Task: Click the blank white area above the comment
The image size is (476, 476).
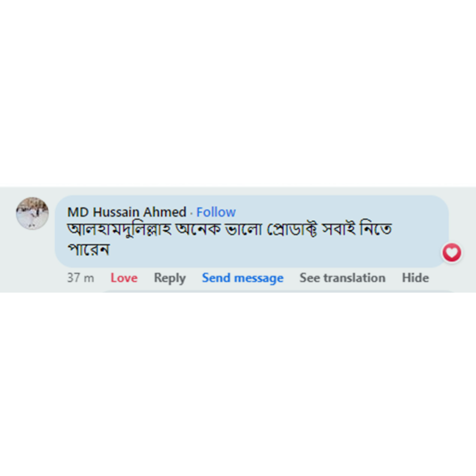Action: point(238,93)
